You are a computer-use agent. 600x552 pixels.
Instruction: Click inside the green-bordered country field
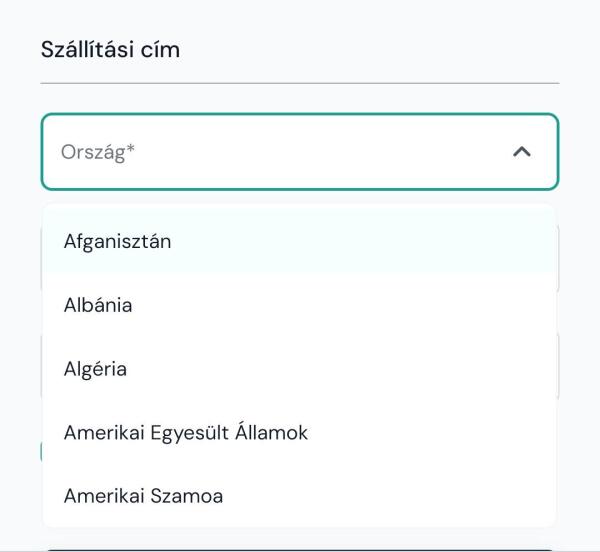(299, 152)
